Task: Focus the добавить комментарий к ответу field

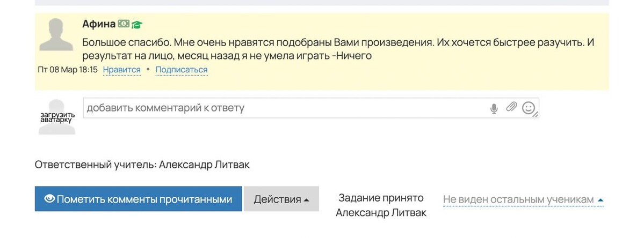Action: (x=311, y=108)
